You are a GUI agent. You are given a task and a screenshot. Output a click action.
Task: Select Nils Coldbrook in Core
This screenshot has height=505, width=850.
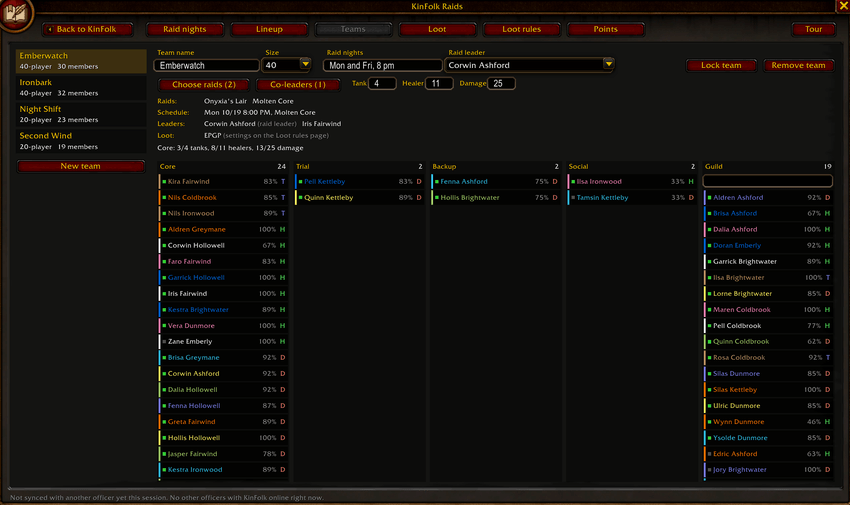[223, 198]
